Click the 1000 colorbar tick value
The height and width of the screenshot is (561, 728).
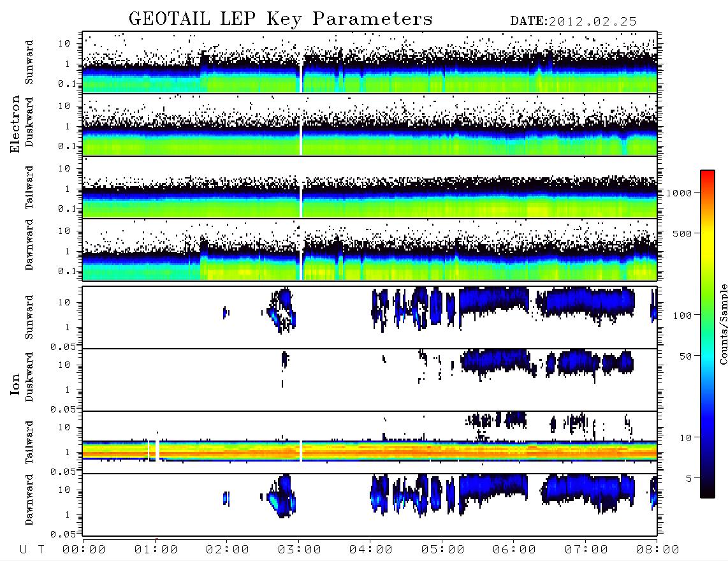[x=680, y=193]
